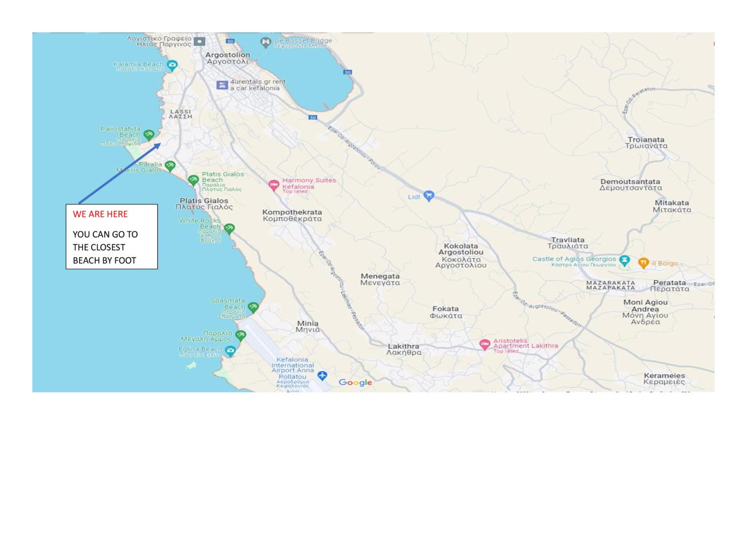Screen dimensions: 756x535
Task: Select the Harmony Suites Kefalonia hotel pin
Action: [274, 185]
